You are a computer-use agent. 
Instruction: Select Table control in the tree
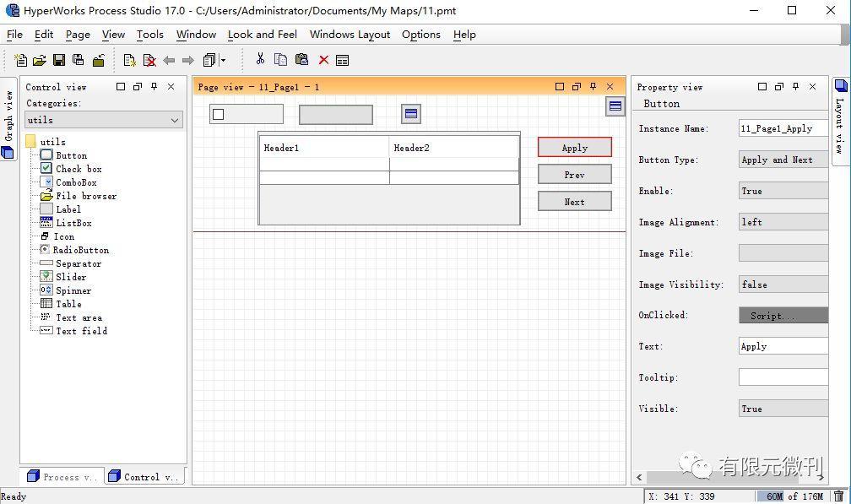tap(68, 304)
